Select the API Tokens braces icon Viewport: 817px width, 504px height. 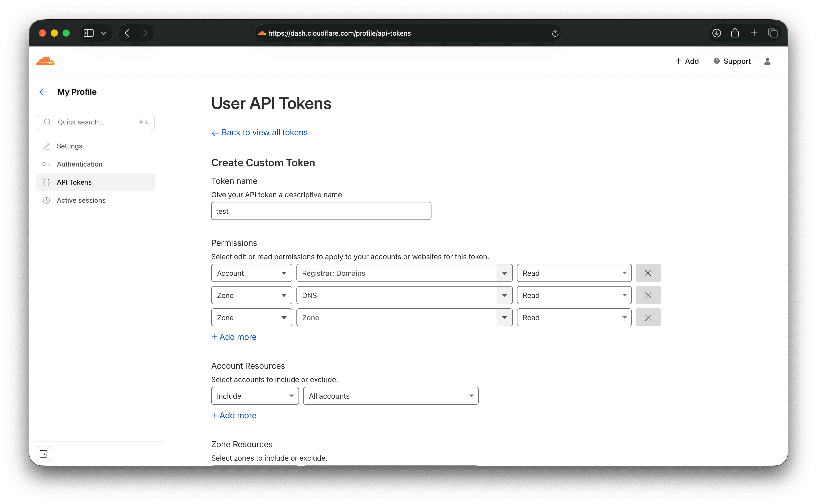coord(46,182)
